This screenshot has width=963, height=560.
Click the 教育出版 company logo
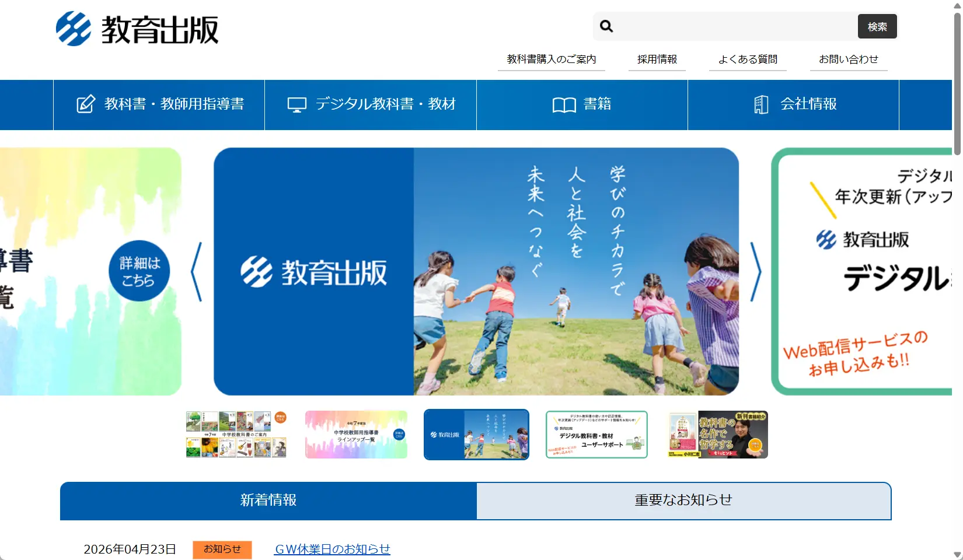(x=138, y=28)
